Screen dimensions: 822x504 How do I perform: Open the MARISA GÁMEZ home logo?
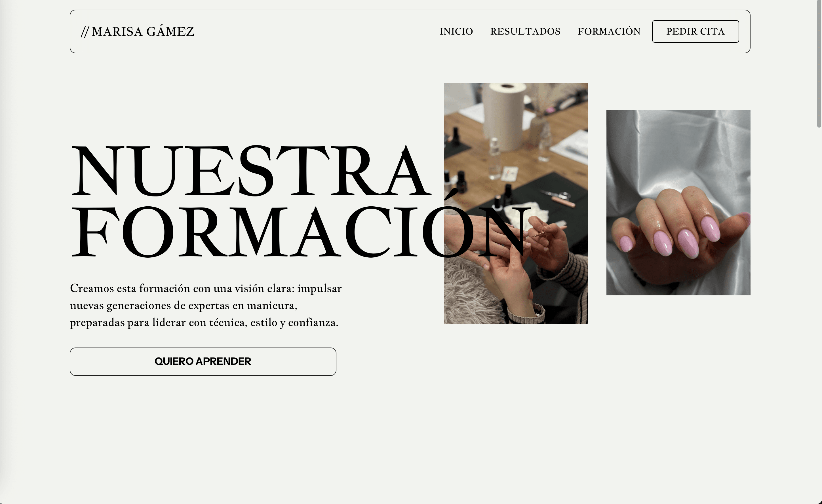(x=138, y=32)
